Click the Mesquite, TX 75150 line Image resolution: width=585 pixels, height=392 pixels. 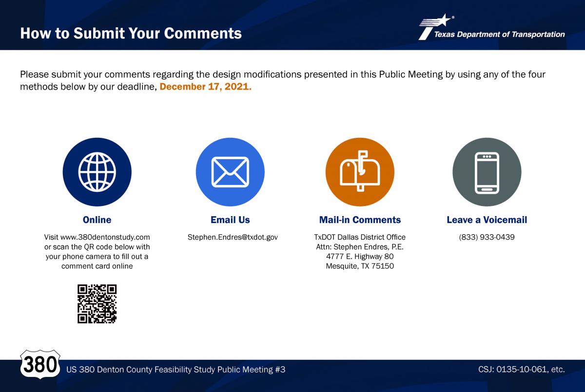(x=360, y=266)
